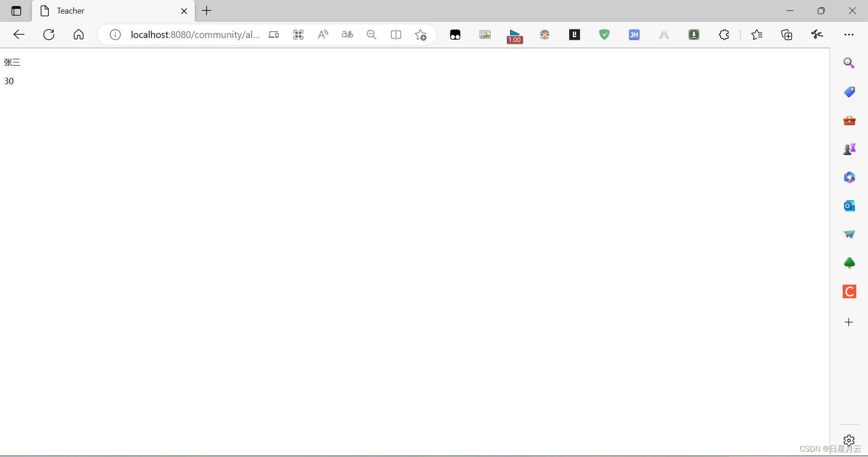Open the green download extension icon
The image size is (868, 457).
[x=694, y=35]
